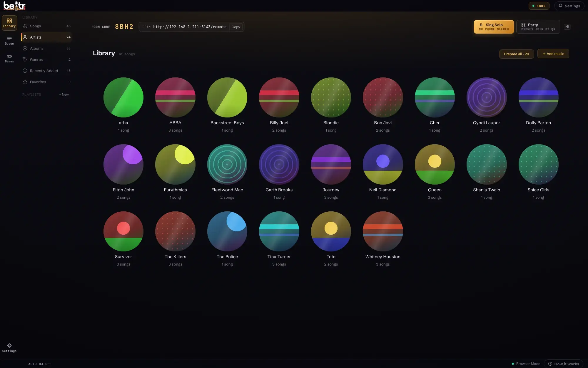Click the beltr logo
Viewport: 588px width, 368px height.
point(14,6)
